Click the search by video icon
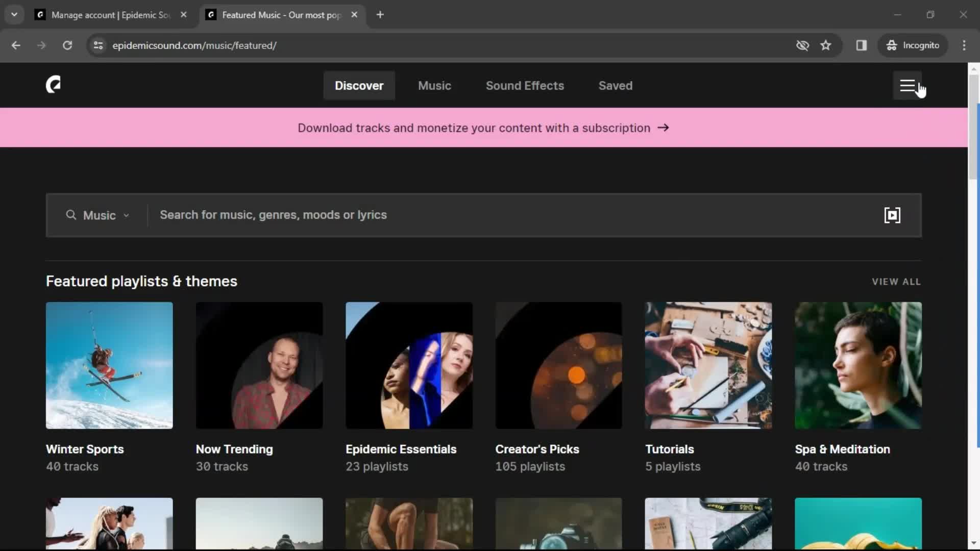Screen dimensions: 980x551 tap(892, 215)
